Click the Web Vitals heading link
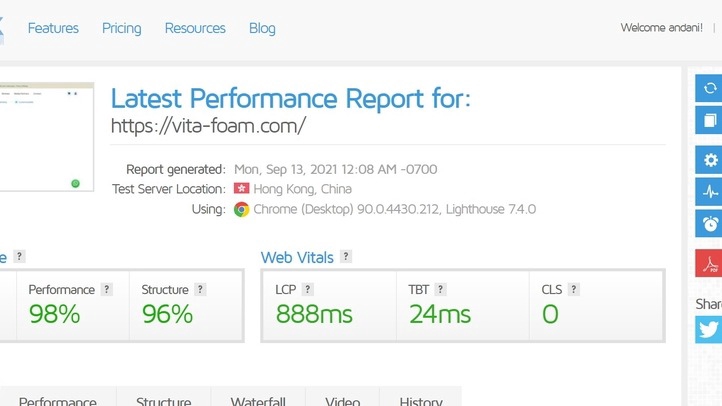Screen dimensions: 722x406 coord(297,257)
